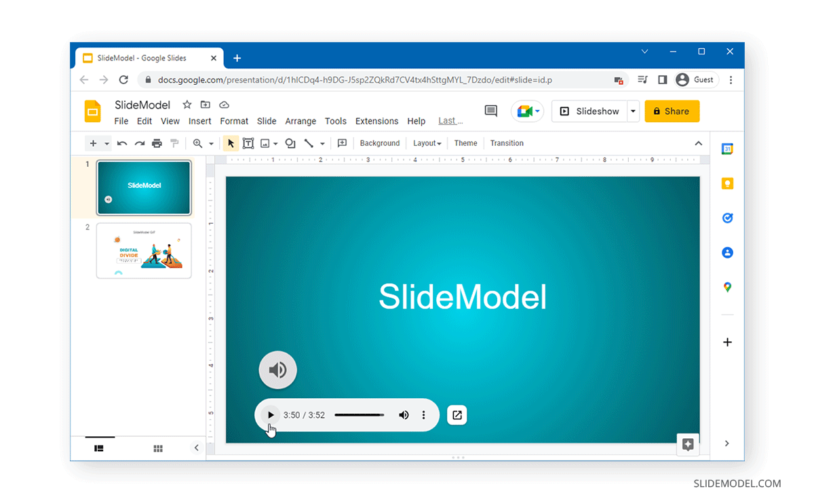Open the Format menu
This screenshot has height=504, width=814.
click(234, 121)
